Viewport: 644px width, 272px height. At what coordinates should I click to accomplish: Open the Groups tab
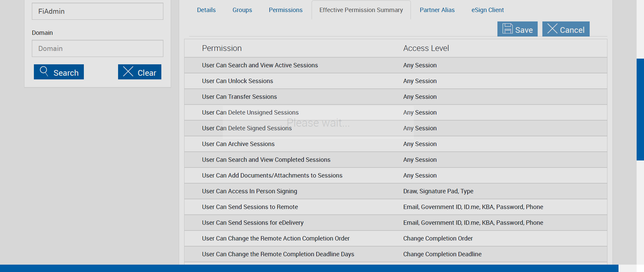point(242,10)
